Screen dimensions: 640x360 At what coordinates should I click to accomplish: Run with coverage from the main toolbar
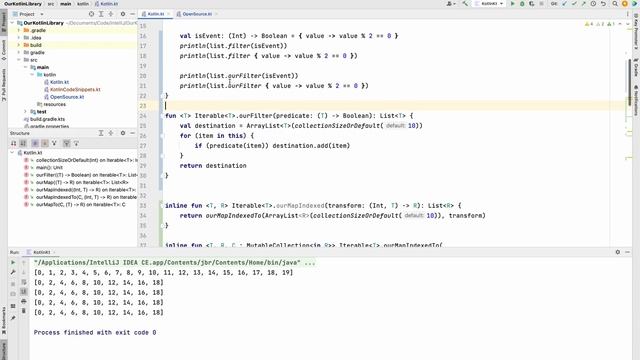pos(531,4)
